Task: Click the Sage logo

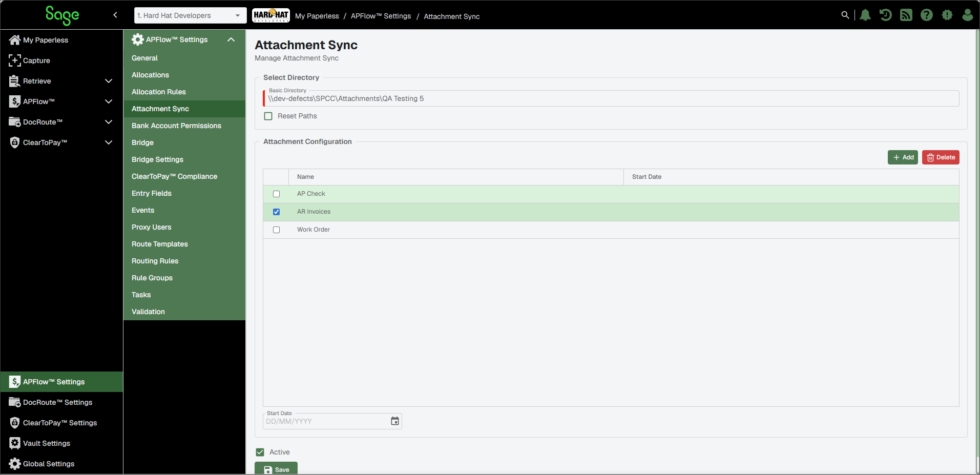Action: coord(62,15)
